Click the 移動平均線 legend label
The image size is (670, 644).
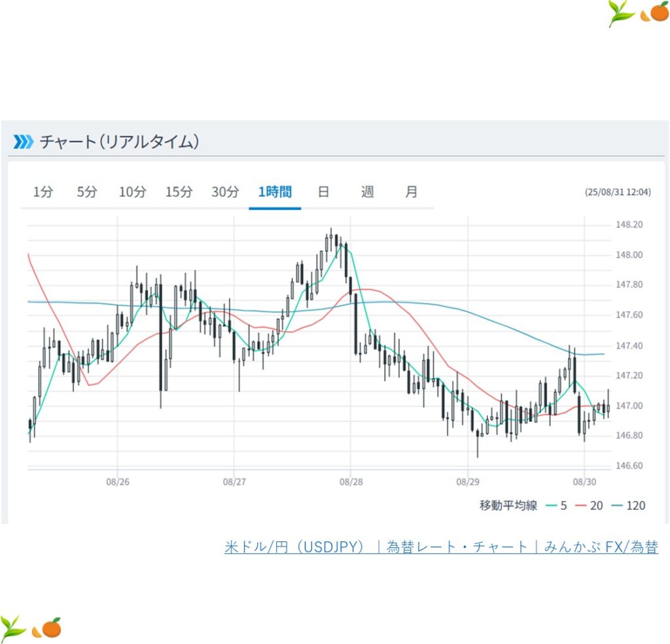[508, 505]
